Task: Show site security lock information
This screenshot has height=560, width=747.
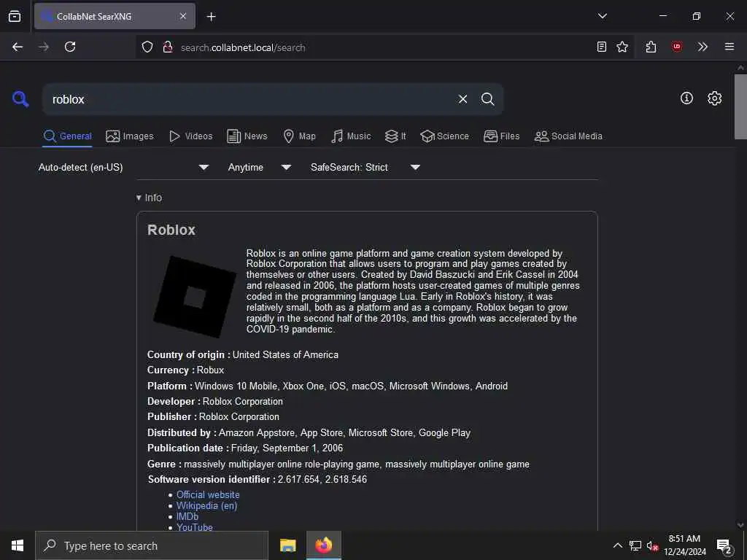Action: tap(168, 47)
